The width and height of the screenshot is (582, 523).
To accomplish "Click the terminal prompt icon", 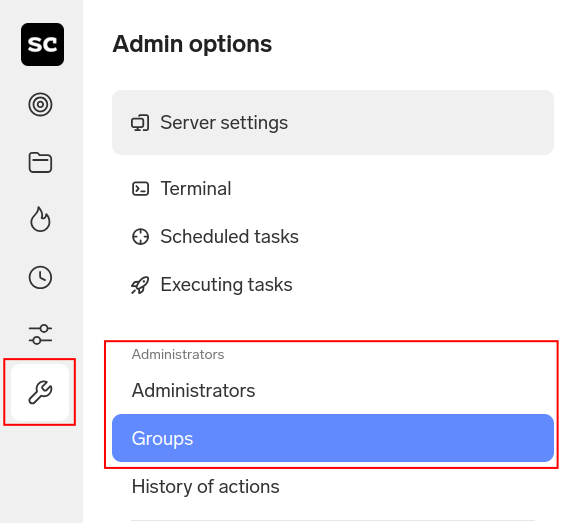I will coord(140,189).
